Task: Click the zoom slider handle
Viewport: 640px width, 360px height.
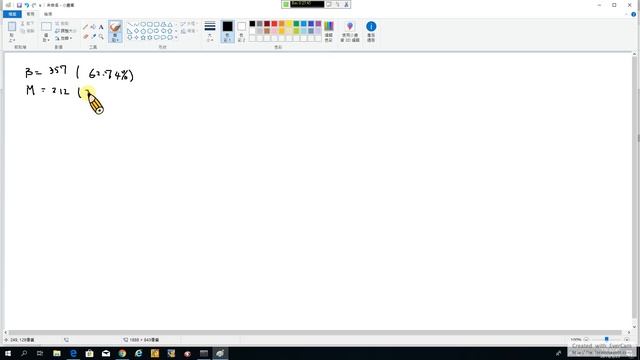Action: (607, 339)
